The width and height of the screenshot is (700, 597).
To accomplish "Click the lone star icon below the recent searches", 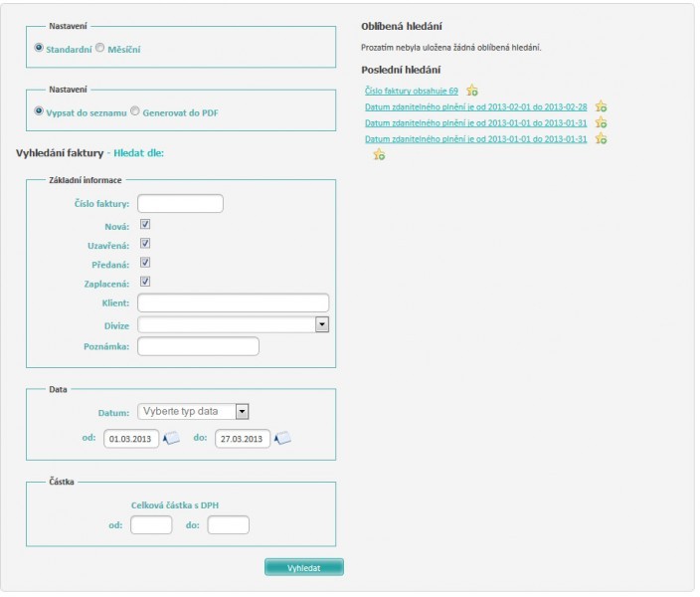I will point(378,155).
